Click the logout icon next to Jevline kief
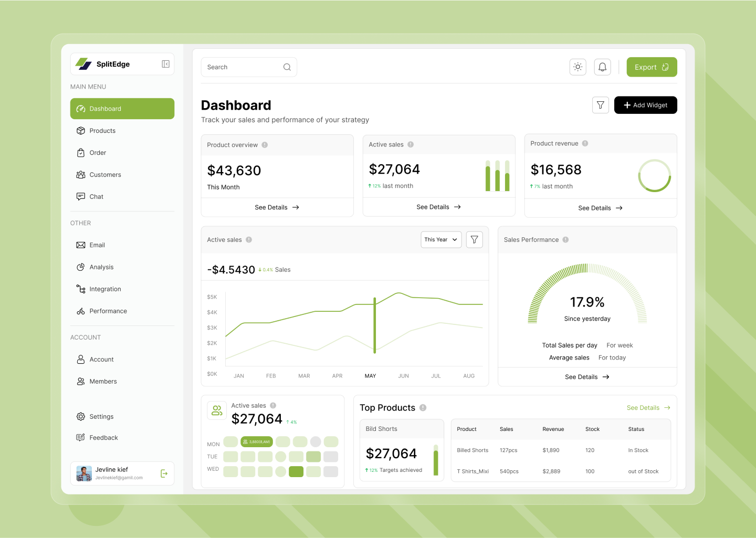 coord(164,473)
